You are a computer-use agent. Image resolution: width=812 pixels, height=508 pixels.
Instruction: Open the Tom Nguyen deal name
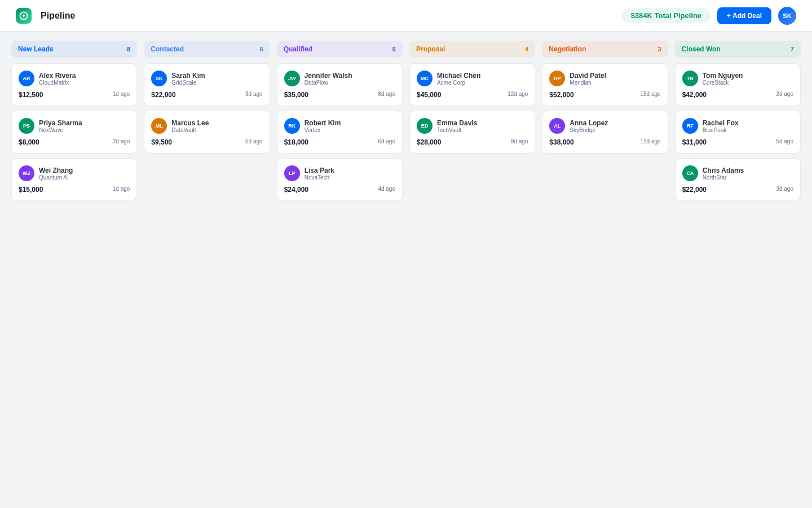coord(722,76)
